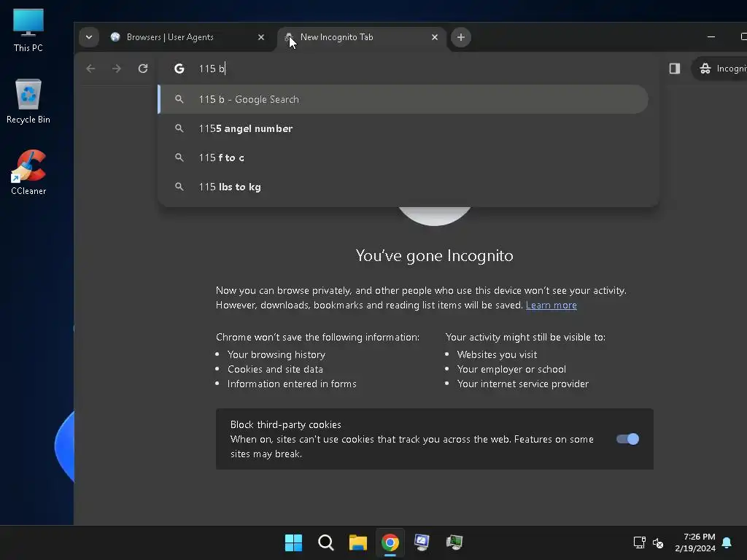Click search icon beside '115 lbs to kg'
The image size is (747, 560).
[179, 187]
